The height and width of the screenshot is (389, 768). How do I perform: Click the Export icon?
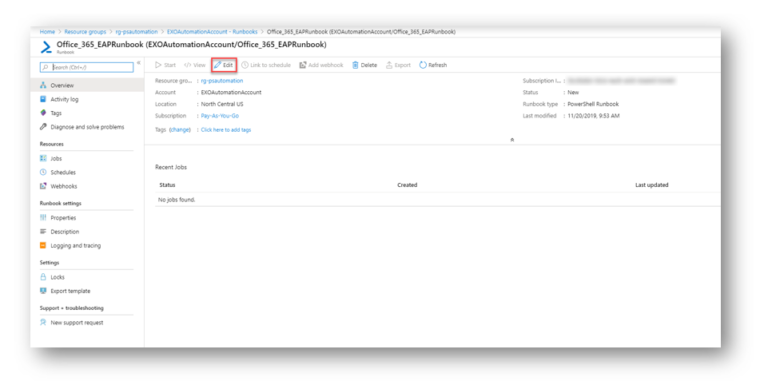pyautogui.click(x=389, y=65)
